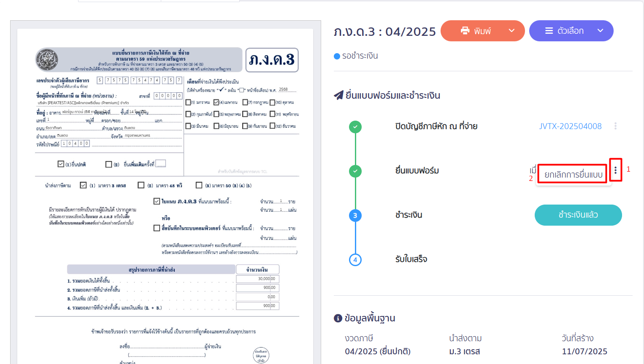Toggle the (1) ยื่นปกติ checkbox

click(61, 164)
